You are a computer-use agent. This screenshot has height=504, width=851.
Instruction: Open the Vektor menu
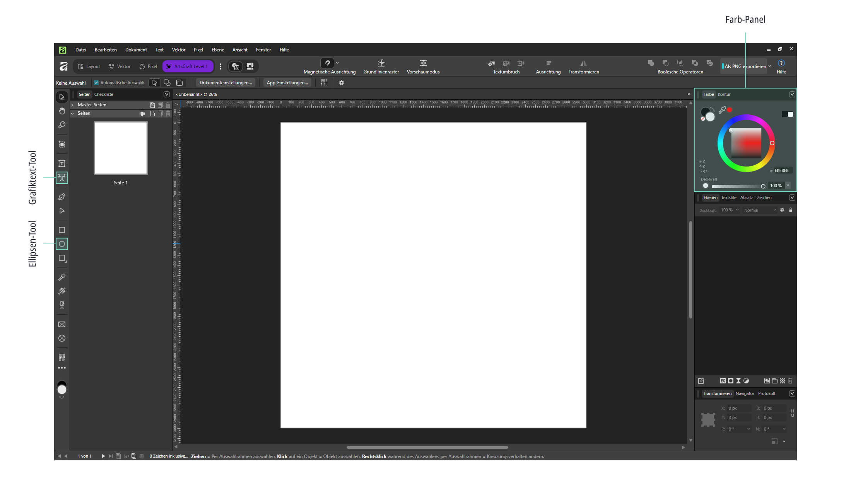[x=178, y=50]
